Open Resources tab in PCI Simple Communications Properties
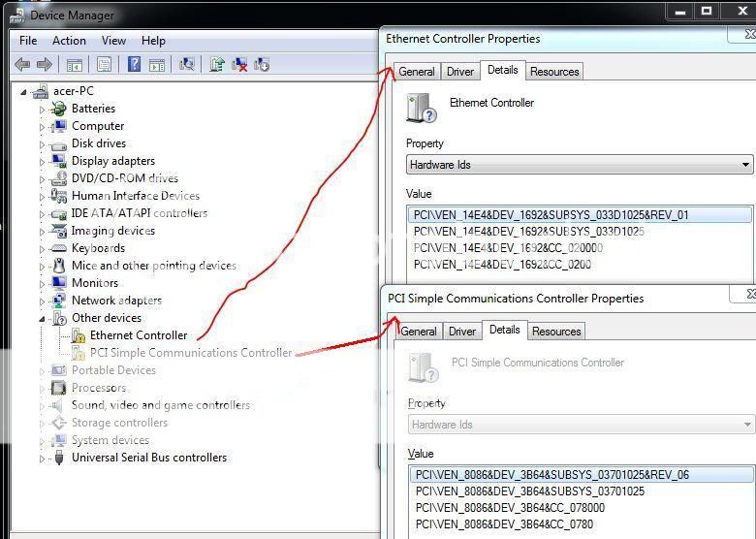This screenshot has width=756, height=539. [x=556, y=332]
